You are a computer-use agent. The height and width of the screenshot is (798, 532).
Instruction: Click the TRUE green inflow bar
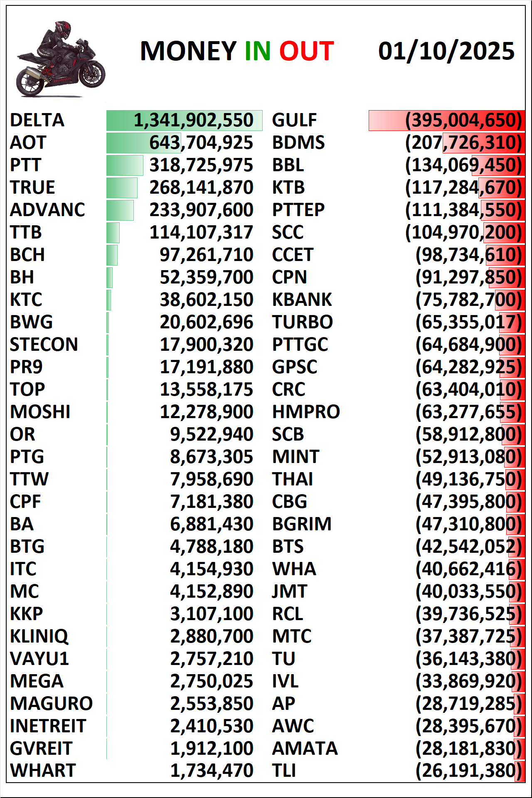tap(121, 187)
